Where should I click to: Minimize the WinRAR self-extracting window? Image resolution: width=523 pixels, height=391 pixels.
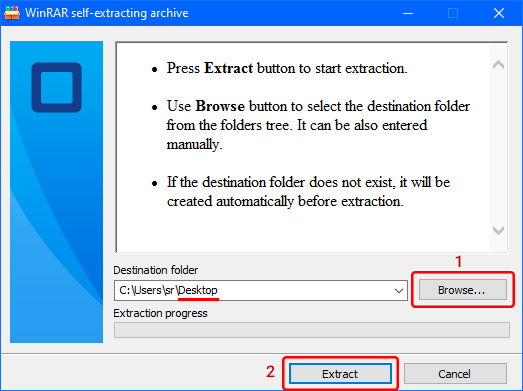tap(408, 13)
